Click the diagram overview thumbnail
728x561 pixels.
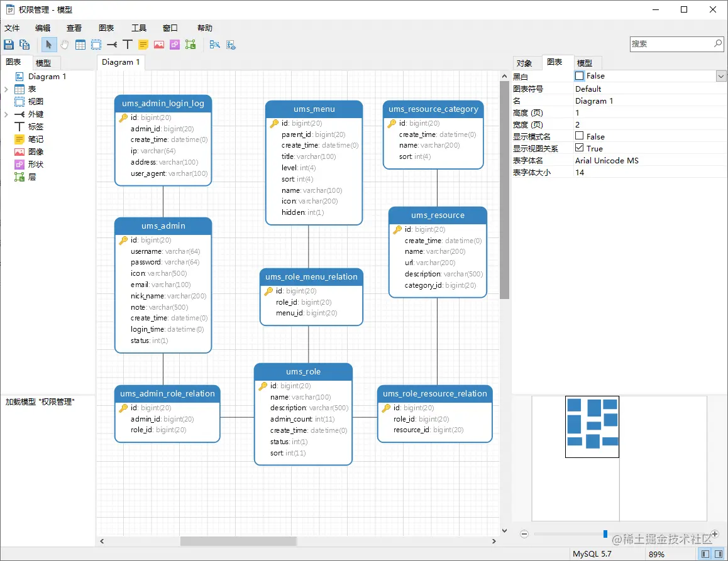point(592,427)
